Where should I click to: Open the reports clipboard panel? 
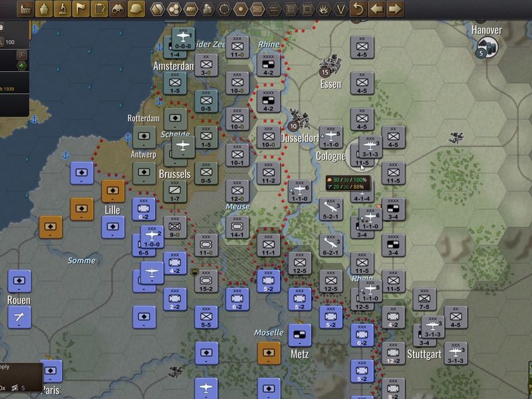pyautogui.click(x=99, y=9)
